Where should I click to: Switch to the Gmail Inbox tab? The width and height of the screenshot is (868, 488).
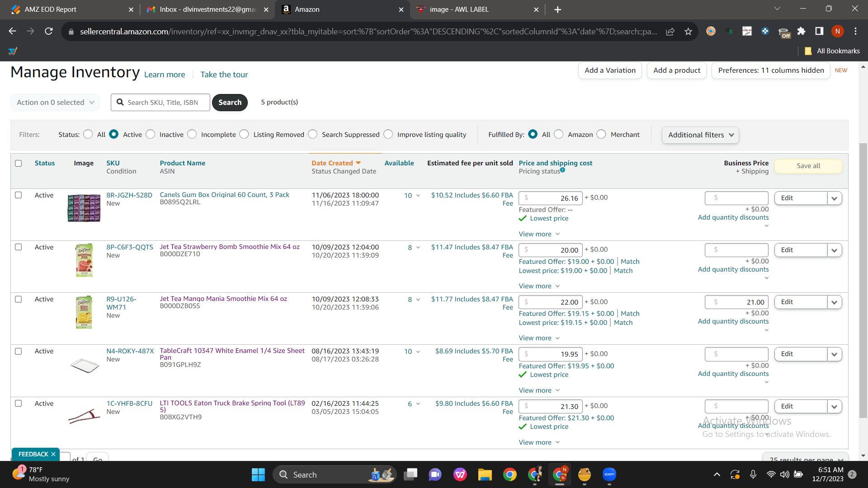coord(208,9)
